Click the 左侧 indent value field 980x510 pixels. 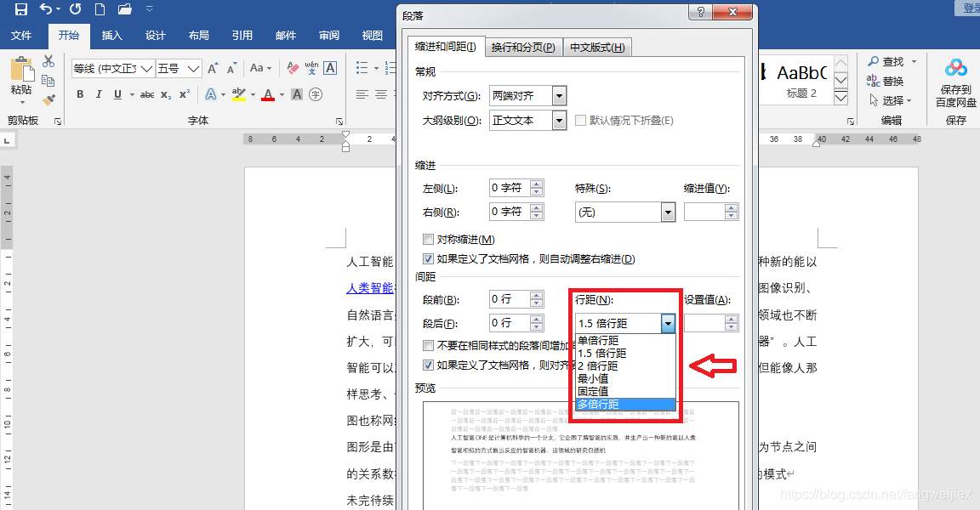click(510, 188)
